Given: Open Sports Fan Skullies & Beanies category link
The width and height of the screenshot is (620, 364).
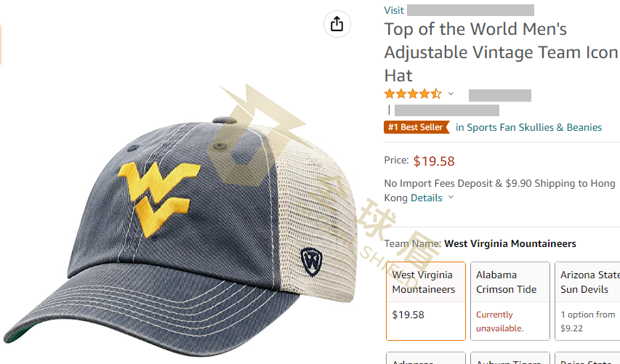Looking at the screenshot, I should (528, 127).
